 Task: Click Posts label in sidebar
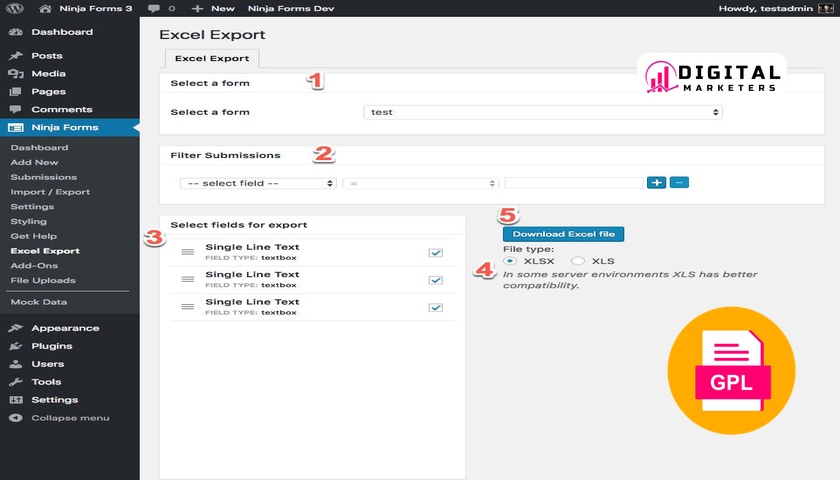click(47, 56)
